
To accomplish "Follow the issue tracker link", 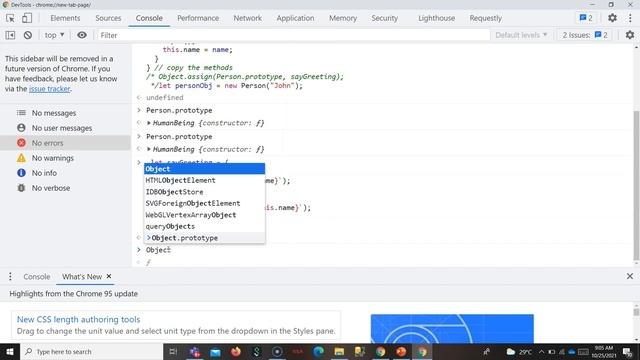I will 49,89.
